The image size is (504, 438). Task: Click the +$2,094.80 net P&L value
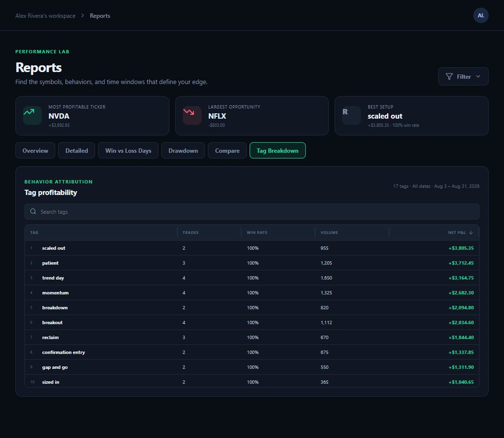(x=461, y=307)
